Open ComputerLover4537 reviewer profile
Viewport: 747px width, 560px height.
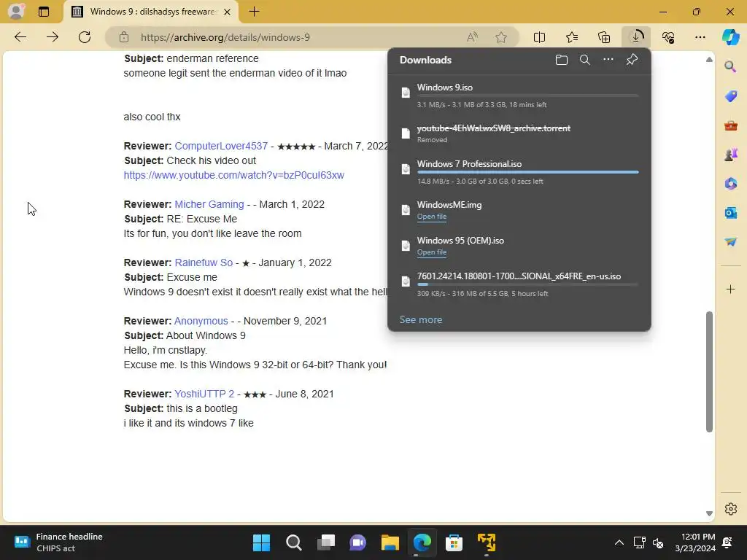(x=221, y=146)
